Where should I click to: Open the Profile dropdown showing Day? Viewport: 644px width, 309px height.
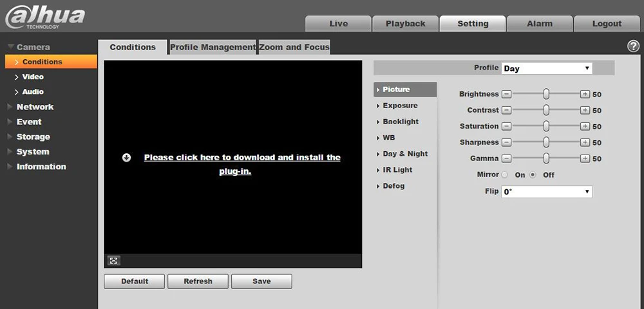pos(547,68)
